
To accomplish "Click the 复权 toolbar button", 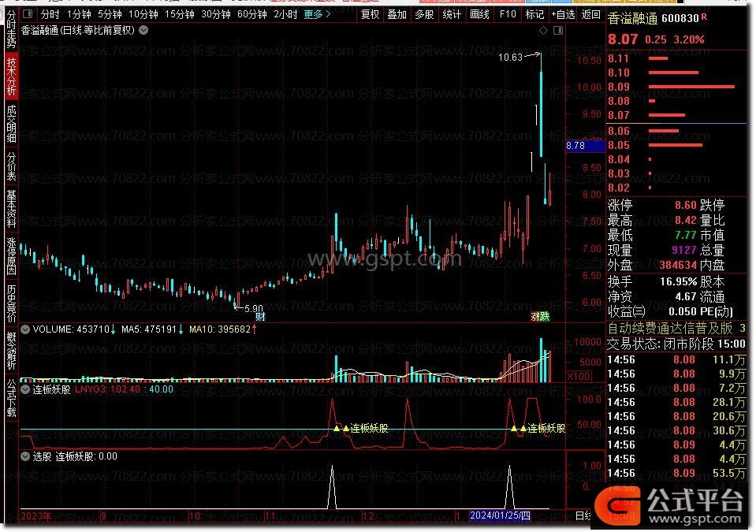I will click(370, 14).
